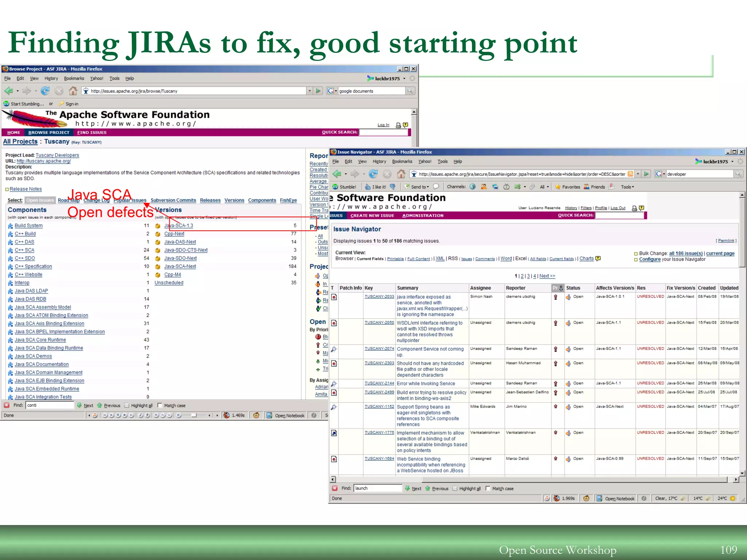
Task: Click Summary column header
Action: pyautogui.click(x=407, y=288)
